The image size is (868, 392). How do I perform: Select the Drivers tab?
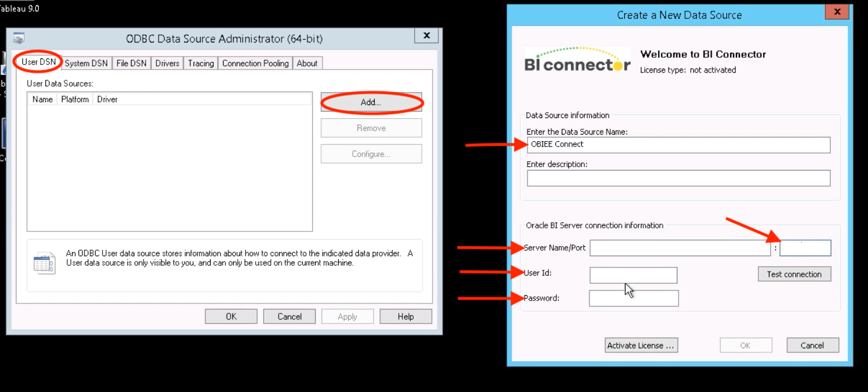pyautogui.click(x=167, y=63)
